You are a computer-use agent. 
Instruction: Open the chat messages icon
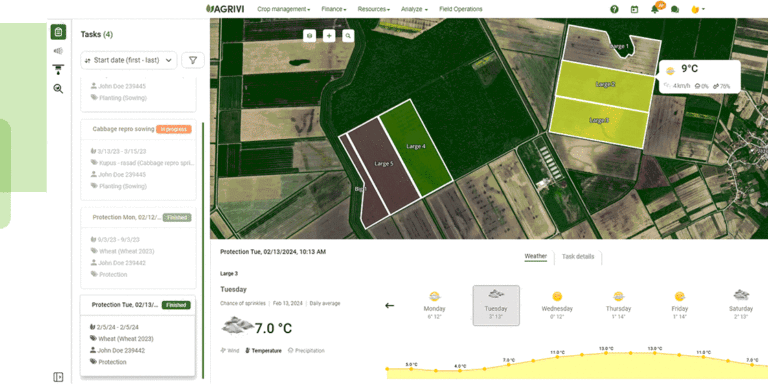pyautogui.click(x=674, y=9)
